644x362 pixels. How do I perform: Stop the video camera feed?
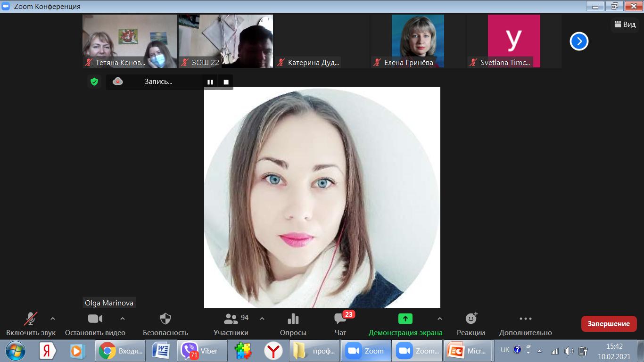[95, 319]
